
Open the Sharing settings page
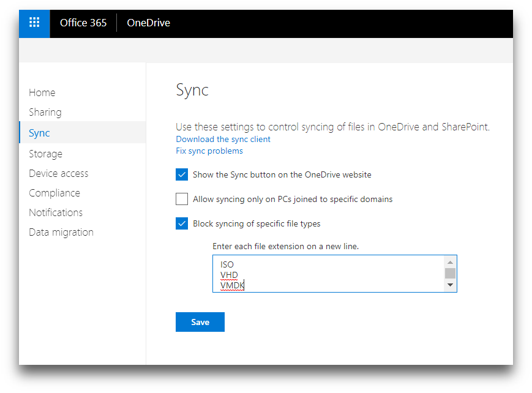click(45, 112)
